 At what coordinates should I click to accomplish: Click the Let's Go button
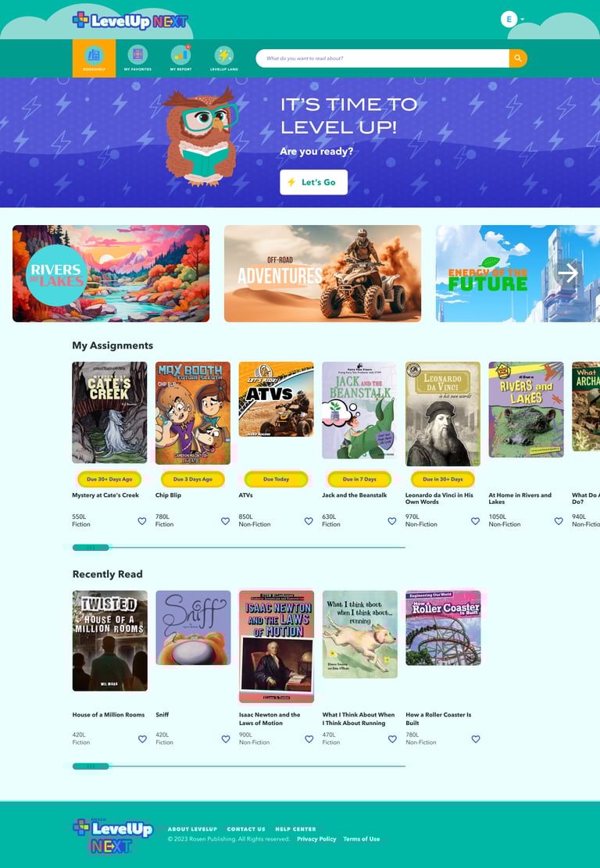314,182
